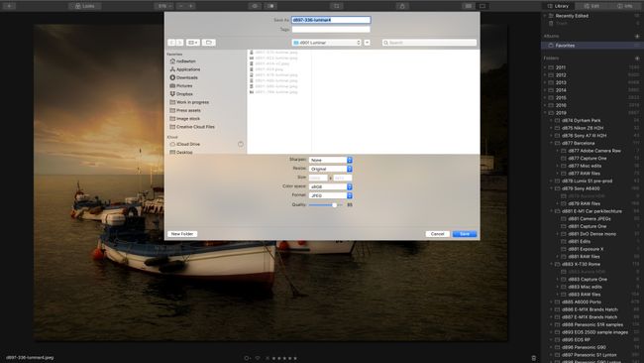The width and height of the screenshot is (644, 363).
Task: Go forward in save dialog navigation
Action: pyautogui.click(x=179, y=43)
